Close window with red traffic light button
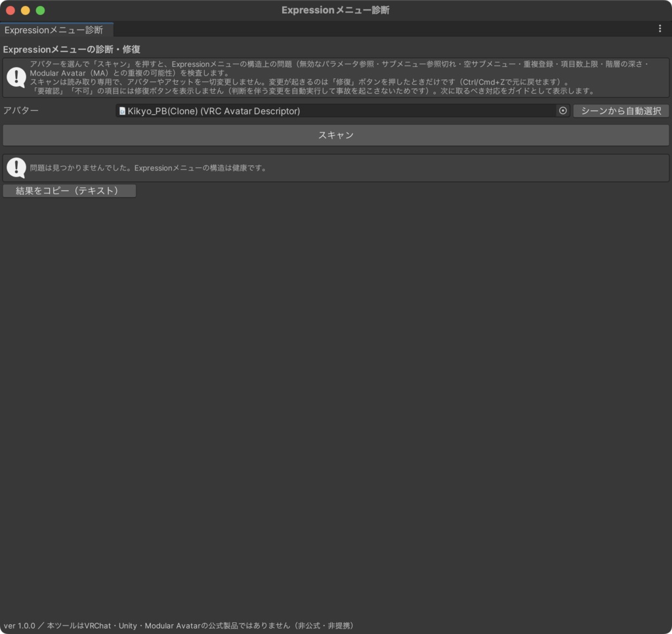672x634 pixels. click(10, 11)
